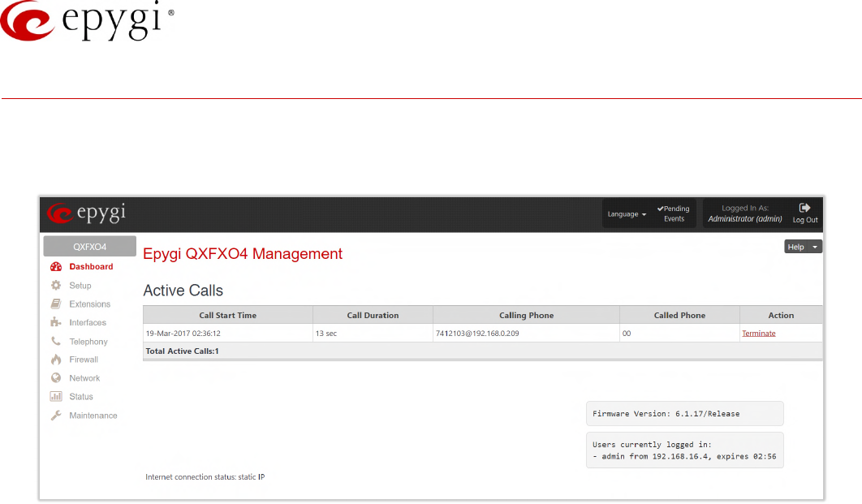Click the Called Phone column header
The width and height of the screenshot is (862, 504).
point(679,316)
